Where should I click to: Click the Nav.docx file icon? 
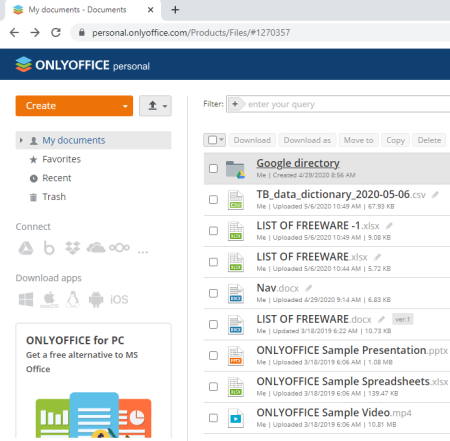point(236,293)
